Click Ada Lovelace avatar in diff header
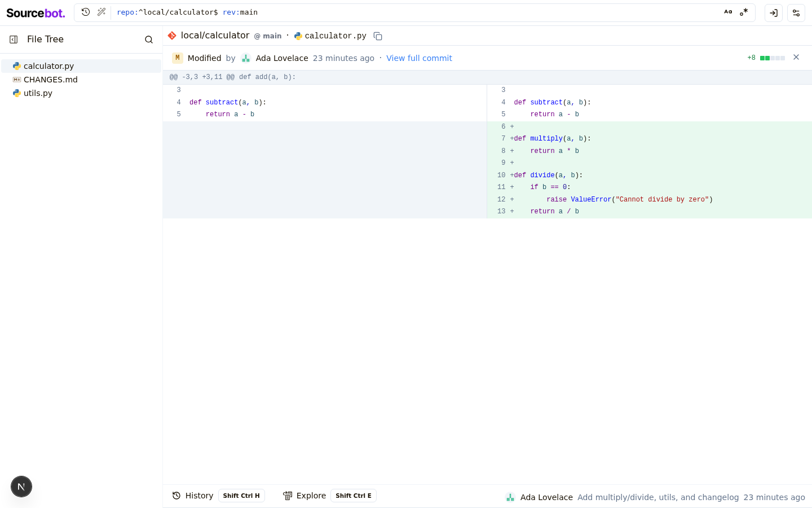The height and width of the screenshot is (508, 812). tap(246, 58)
